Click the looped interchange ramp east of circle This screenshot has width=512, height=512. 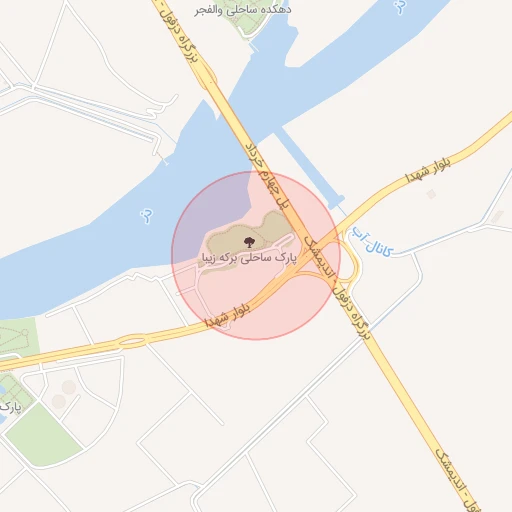coord(351,260)
